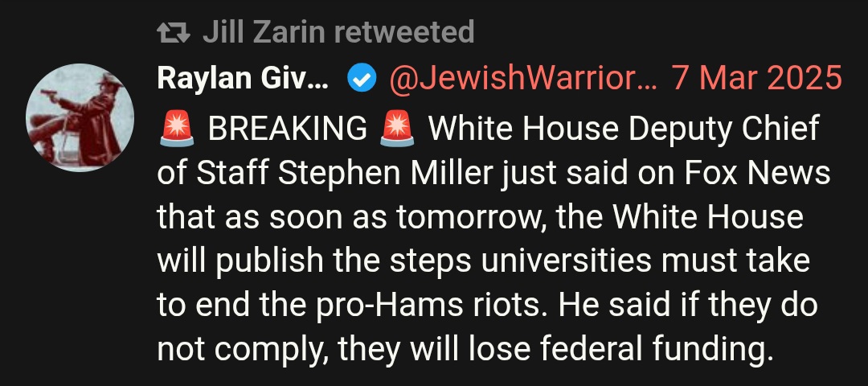Click the word universities in tweet
The width and height of the screenshot is (868, 386).
tap(566, 261)
